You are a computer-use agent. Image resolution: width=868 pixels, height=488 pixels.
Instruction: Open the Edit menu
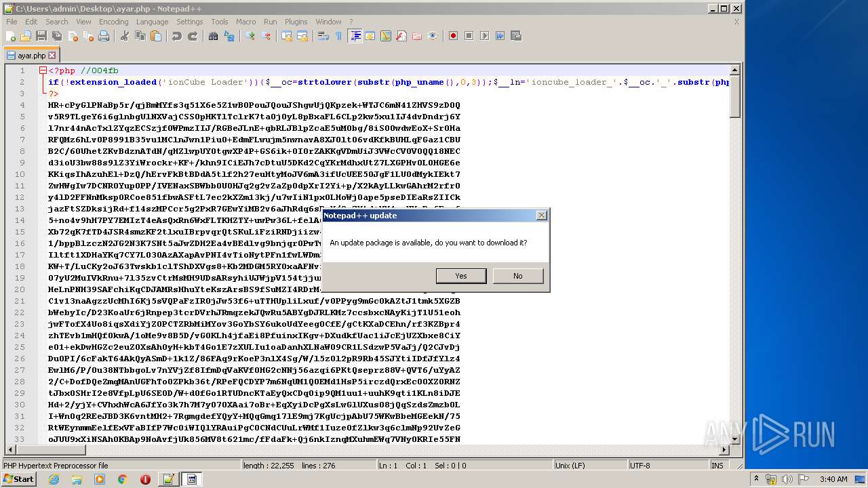click(31, 22)
